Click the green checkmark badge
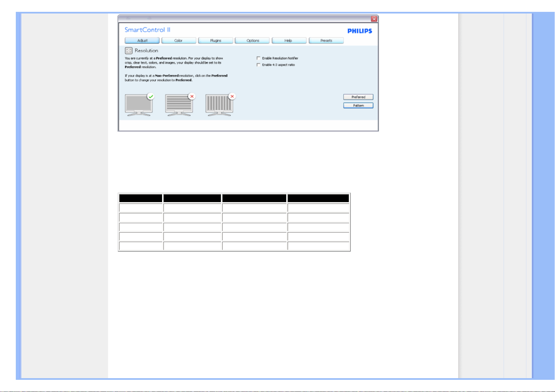The width and height of the screenshot is (555, 392). click(151, 96)
